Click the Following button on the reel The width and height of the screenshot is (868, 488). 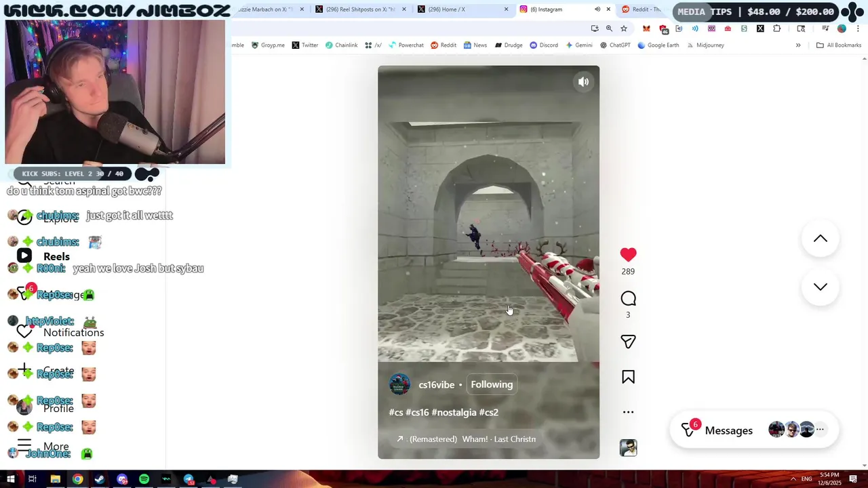click(x=492, y=384)
